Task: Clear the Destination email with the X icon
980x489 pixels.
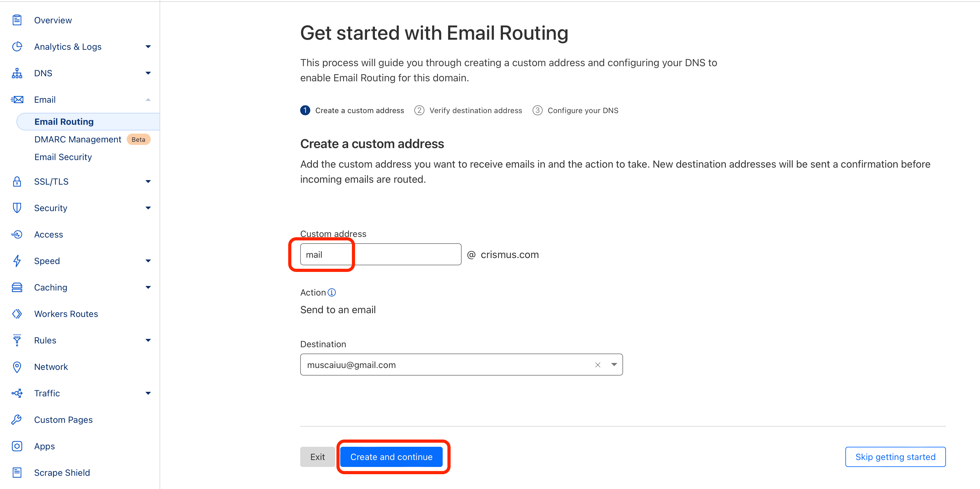Action: [x=598, y=365]
